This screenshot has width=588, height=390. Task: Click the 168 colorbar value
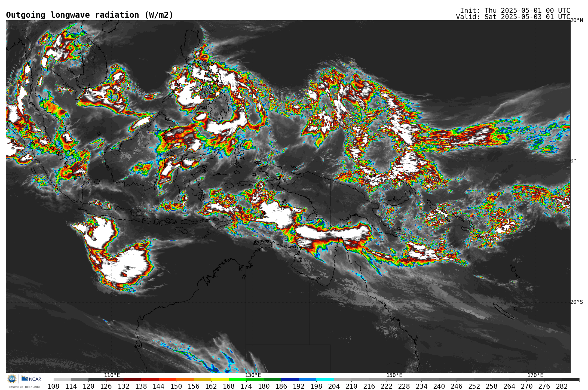(x=229, y=386)
